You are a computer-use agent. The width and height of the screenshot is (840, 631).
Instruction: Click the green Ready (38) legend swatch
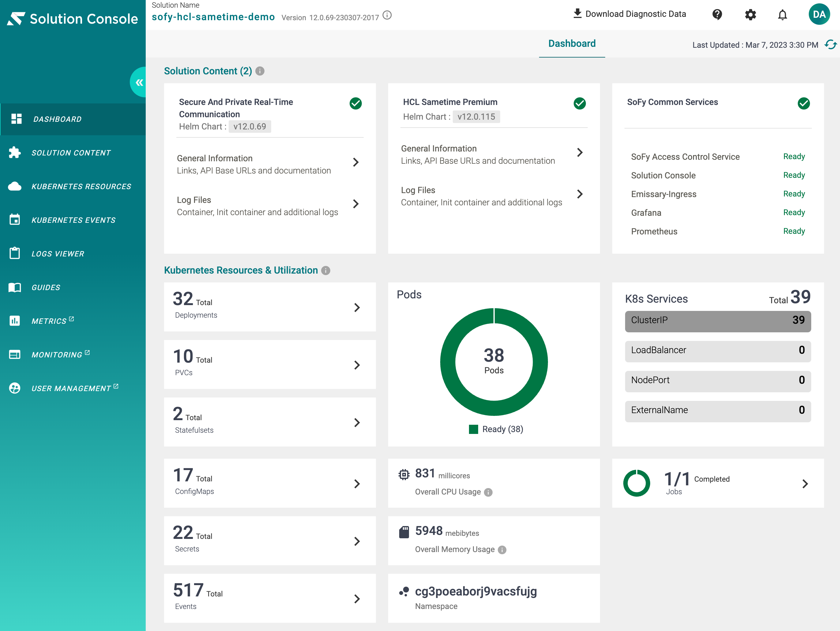click(473, 429)
